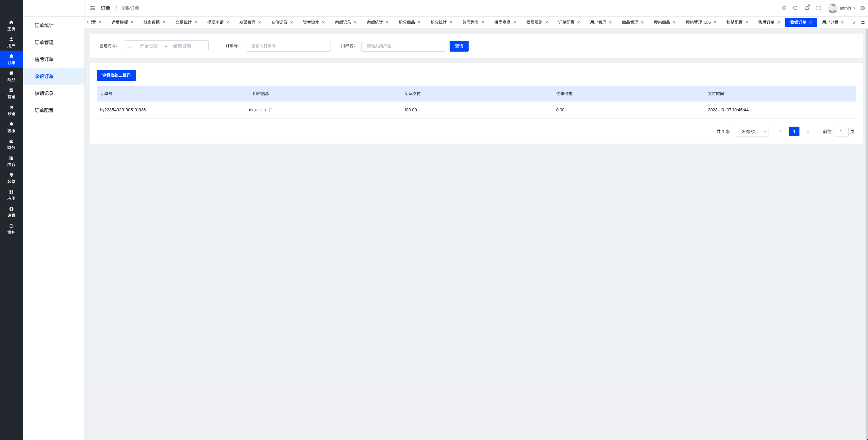This screenshot has height=440, width=868.
Task: Switch to the 提现申请 tab
Action: point(215,22)
